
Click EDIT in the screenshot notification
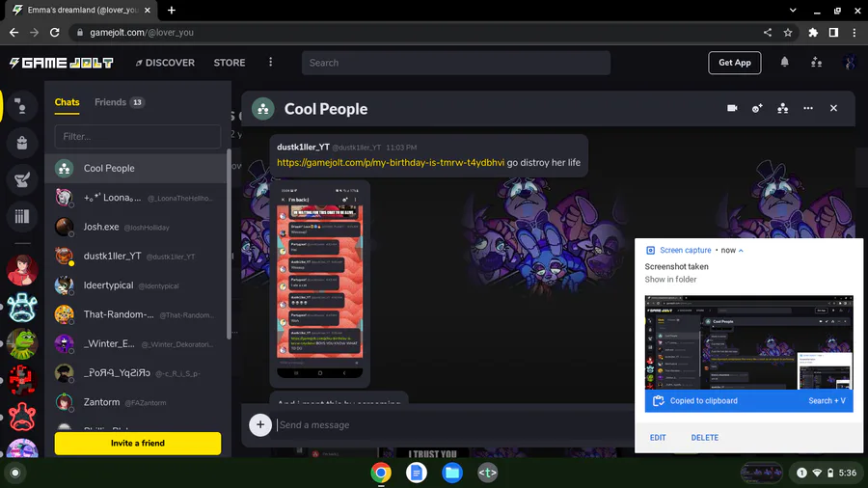658,437
